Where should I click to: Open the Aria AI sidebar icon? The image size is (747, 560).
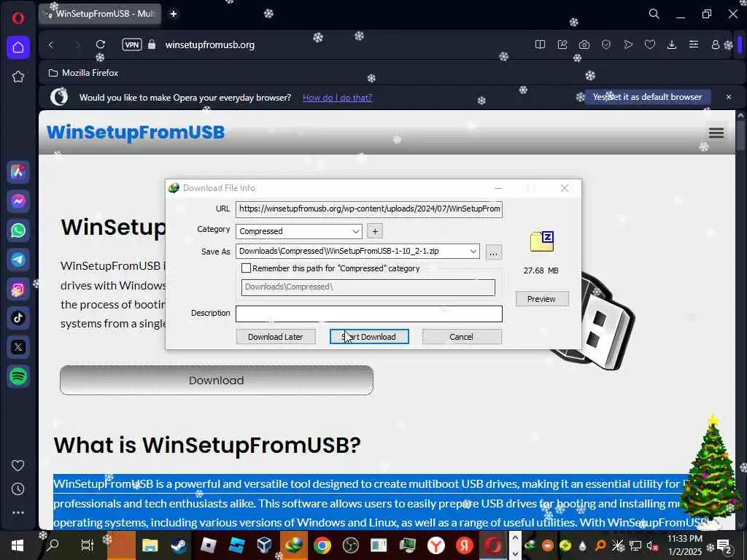(x=18, y=172)
